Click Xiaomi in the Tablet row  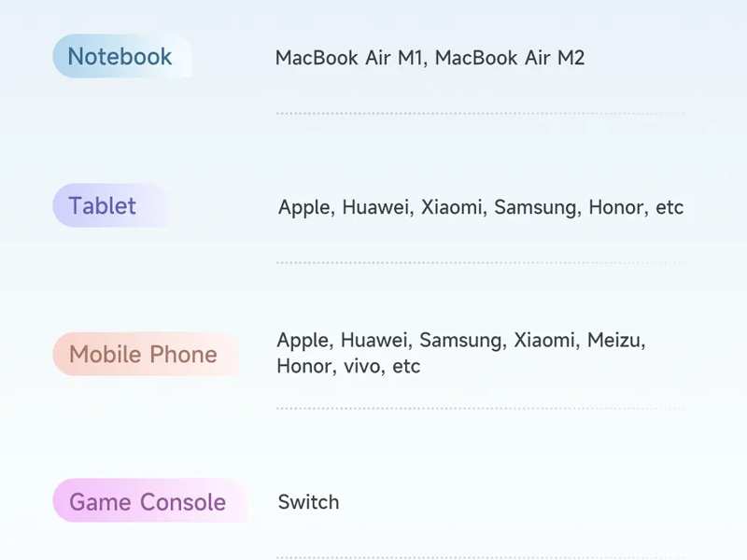tap(452, 207)
